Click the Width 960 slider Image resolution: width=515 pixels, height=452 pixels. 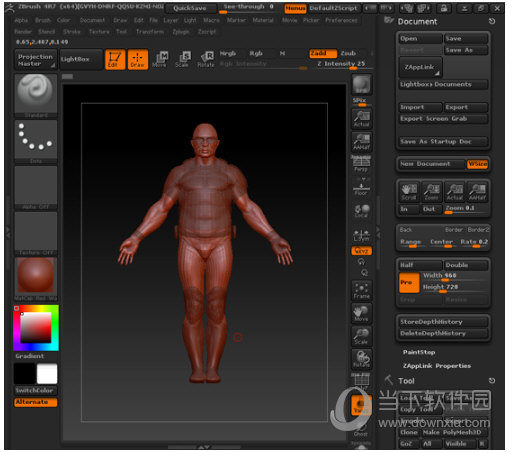click(x=455, y=277)
